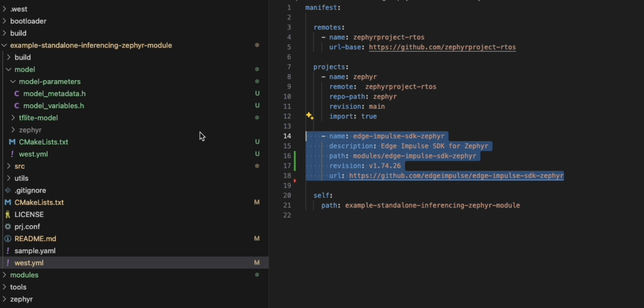
Task: Open the zephyrproject-rtos GitHub URL link
Action: [442, 47]
